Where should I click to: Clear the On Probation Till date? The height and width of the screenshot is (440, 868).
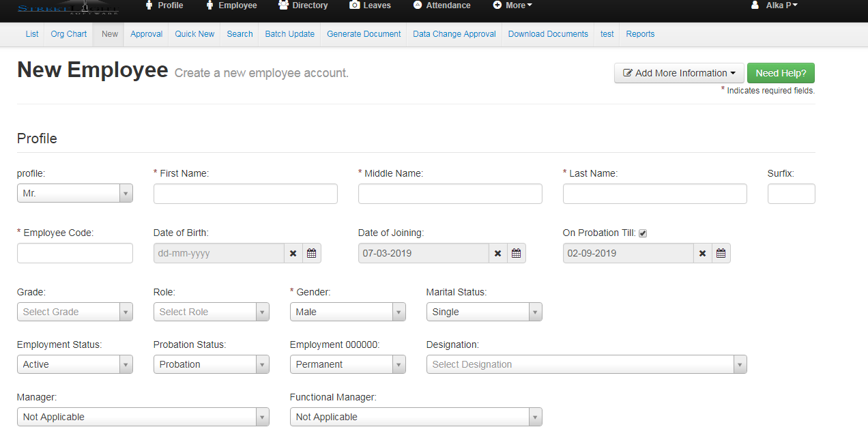pyautogui.click(x=702, y=253)
